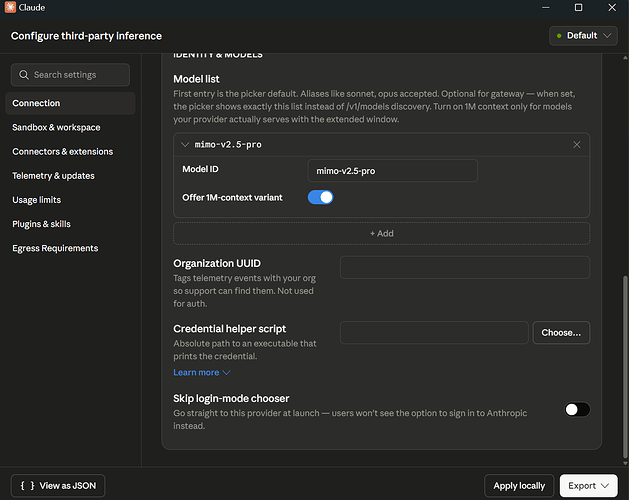
Task: Go to Plugins & skills section
Action: tap(41, 224)
